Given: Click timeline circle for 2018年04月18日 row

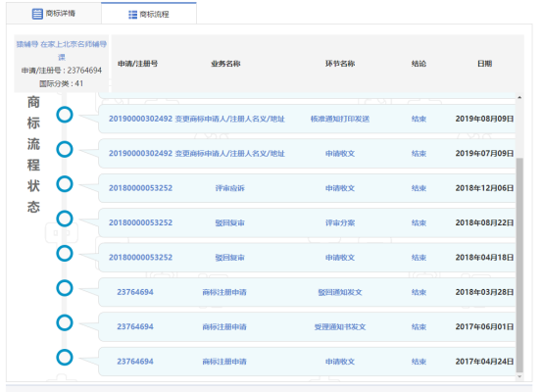Looking at the screenshot, I should coord(65,254).
